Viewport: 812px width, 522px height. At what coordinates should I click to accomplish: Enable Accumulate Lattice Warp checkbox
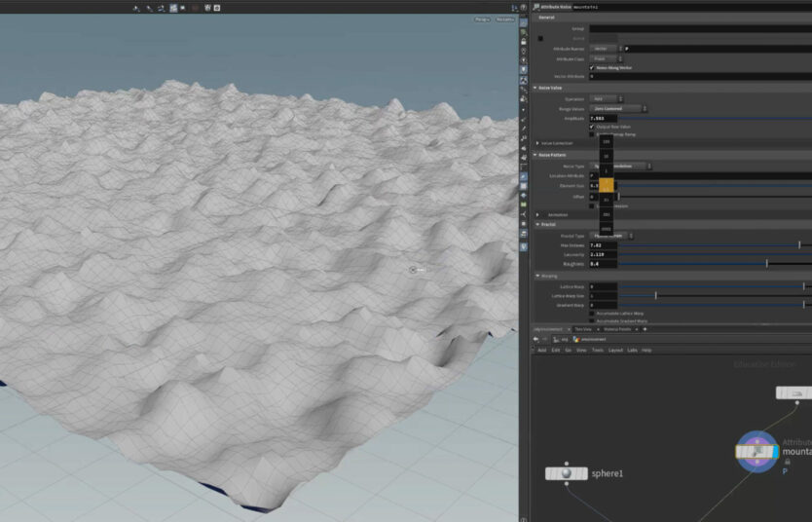pos(592,313)
